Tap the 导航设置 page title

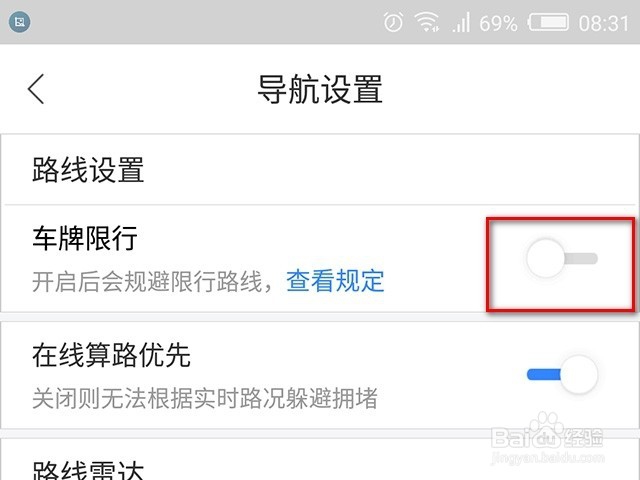coord(320,89)
